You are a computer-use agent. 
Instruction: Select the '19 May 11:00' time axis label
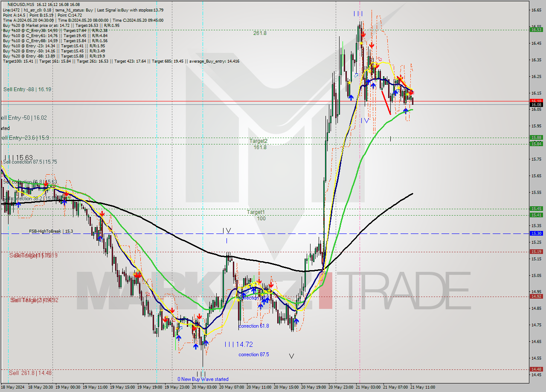(95, 387)
